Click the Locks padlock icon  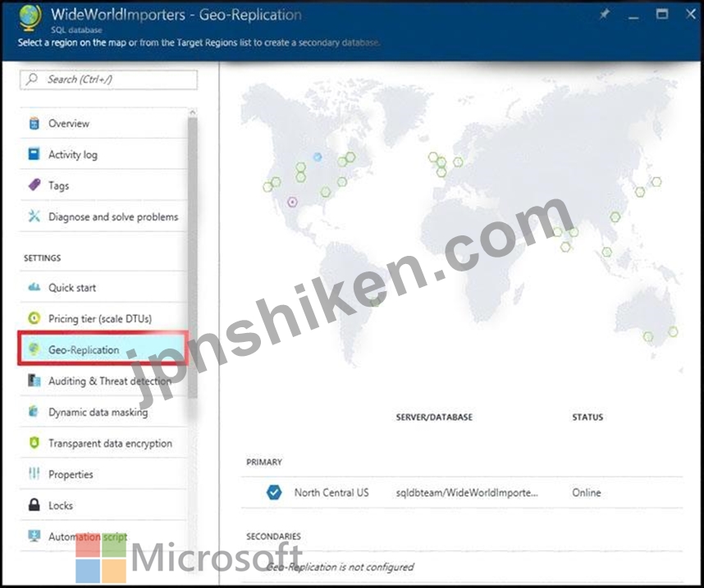(x=34, y=504)
